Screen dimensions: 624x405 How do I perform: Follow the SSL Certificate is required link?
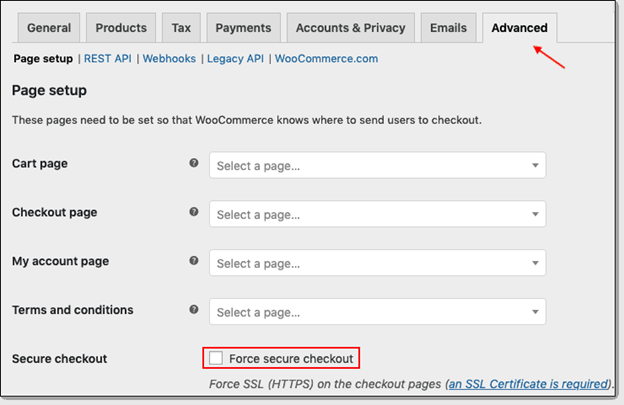(x=527, y=384)
